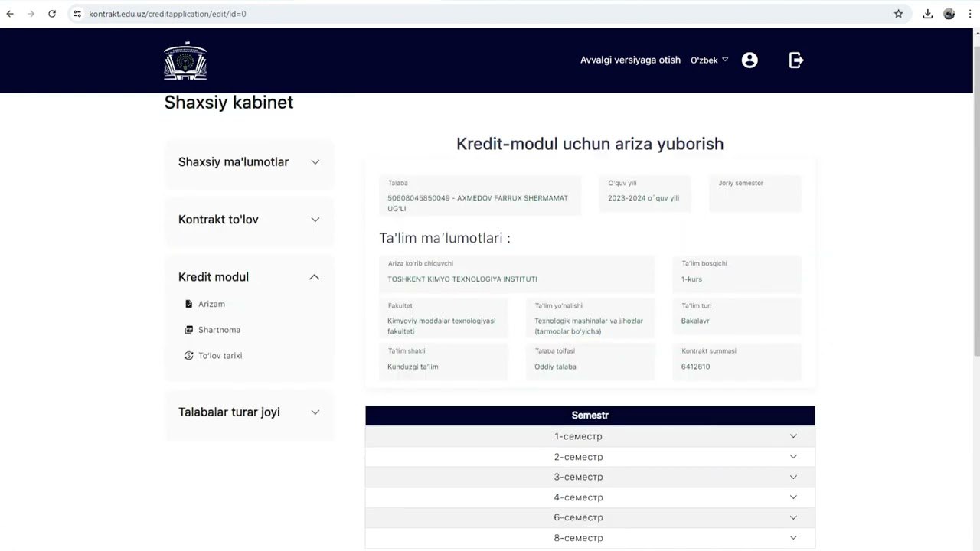This screenshot has width=980, height=551.
Task: Click Avvalgi versiyaga otish link
Action: [x=630, y=60]
